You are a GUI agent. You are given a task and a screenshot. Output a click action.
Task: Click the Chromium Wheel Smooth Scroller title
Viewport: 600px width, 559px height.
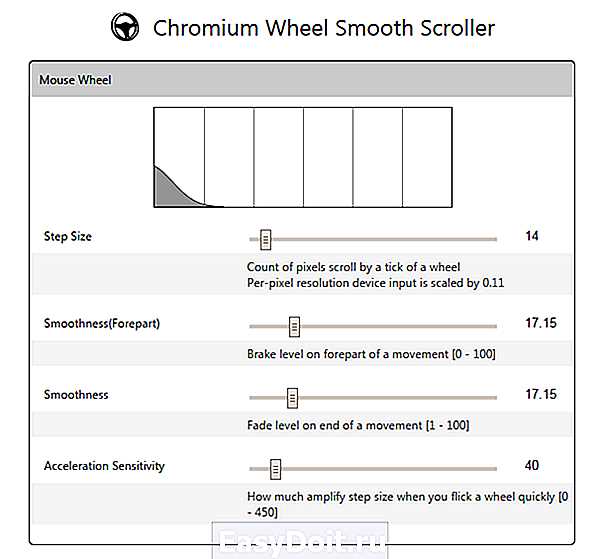pos(324,28)
